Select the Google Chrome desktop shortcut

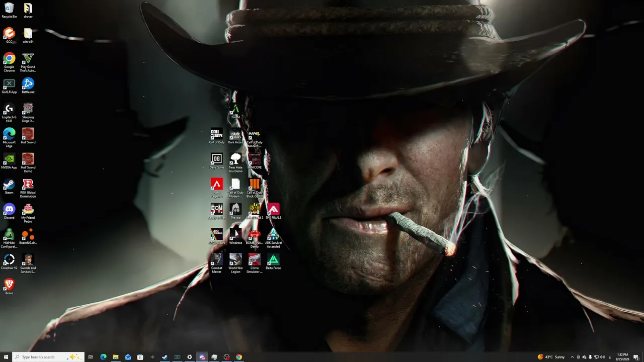9,63
